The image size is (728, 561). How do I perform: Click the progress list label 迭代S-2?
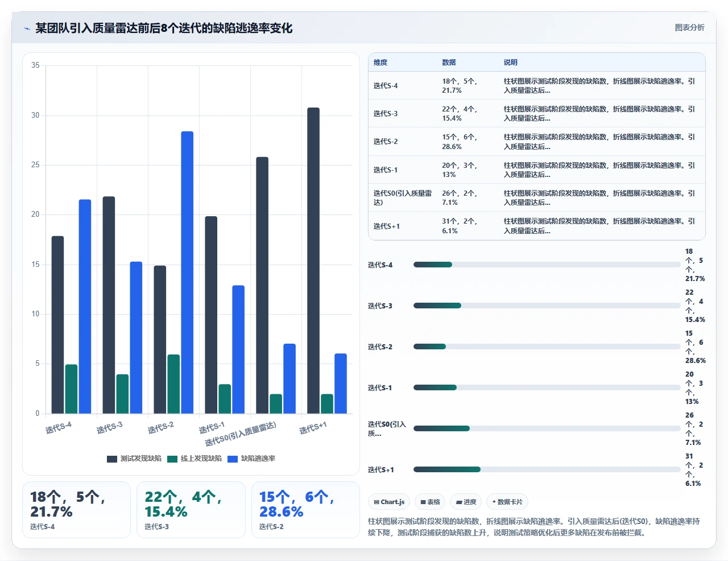(380, 346)
